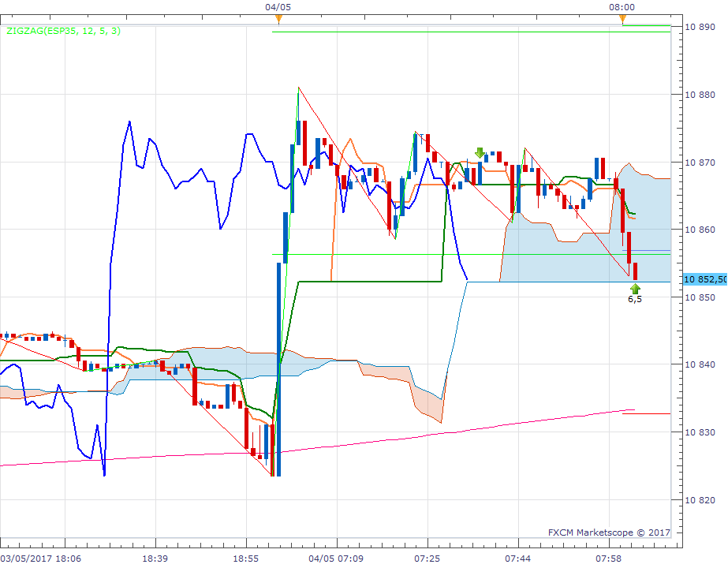Click the 10 890 price axis label

coord(700,27)
